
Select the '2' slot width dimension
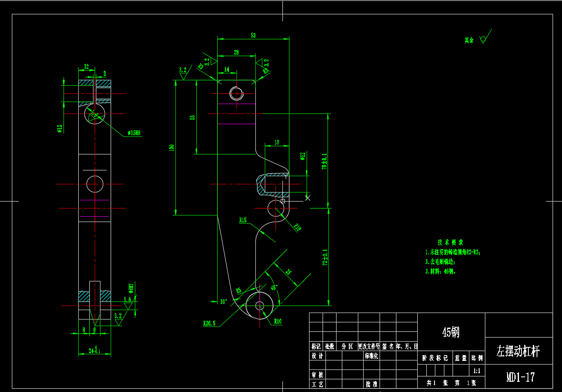[105, 74]
